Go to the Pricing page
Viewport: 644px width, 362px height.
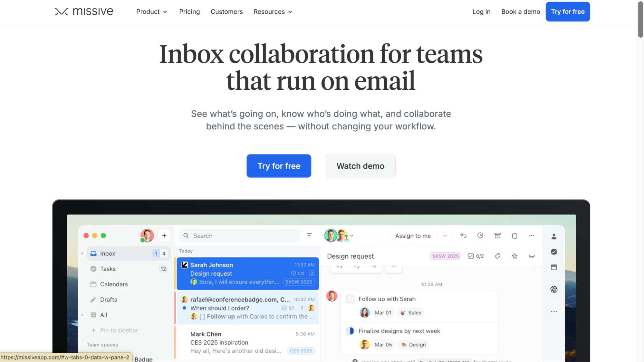189,12
